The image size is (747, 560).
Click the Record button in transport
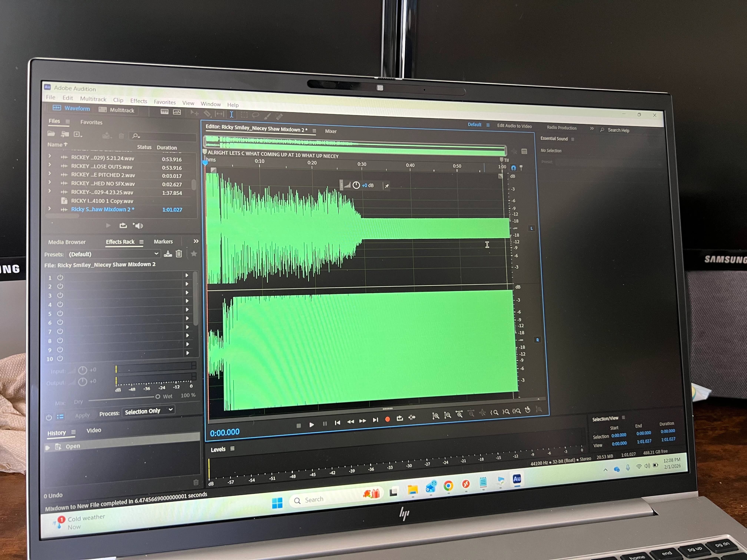coord(387,419)
